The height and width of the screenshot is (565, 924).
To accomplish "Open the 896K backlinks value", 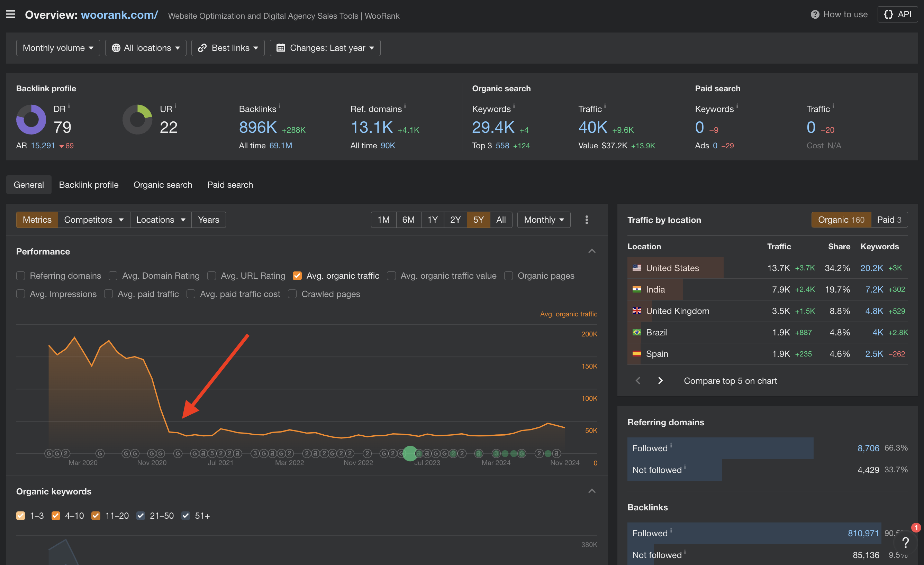I will (257, 127).
